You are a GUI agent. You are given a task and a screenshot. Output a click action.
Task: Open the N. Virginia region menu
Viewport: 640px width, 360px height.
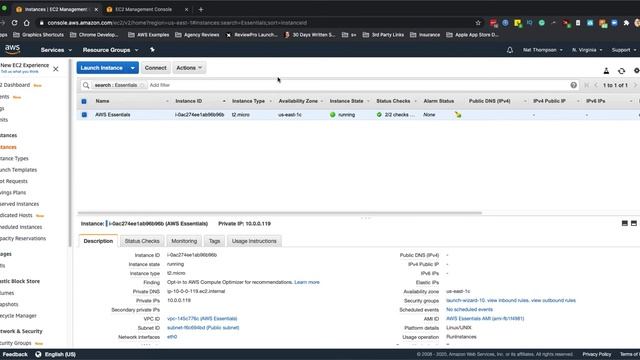(x=587, y=50)
